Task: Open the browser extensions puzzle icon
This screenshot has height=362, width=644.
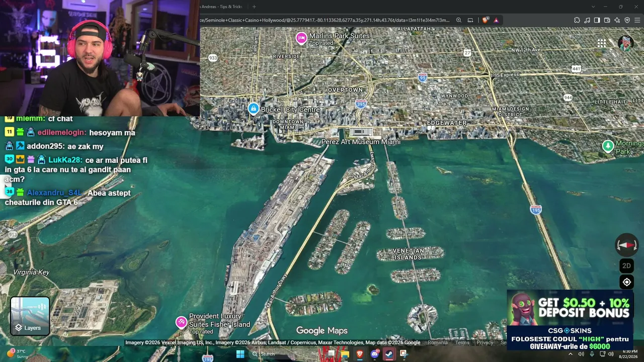Action: tap(577, 20)
